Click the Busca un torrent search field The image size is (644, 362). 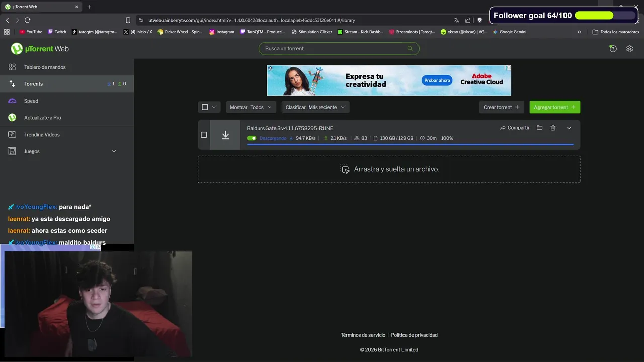pyautogui.click(x=339, y=48)
